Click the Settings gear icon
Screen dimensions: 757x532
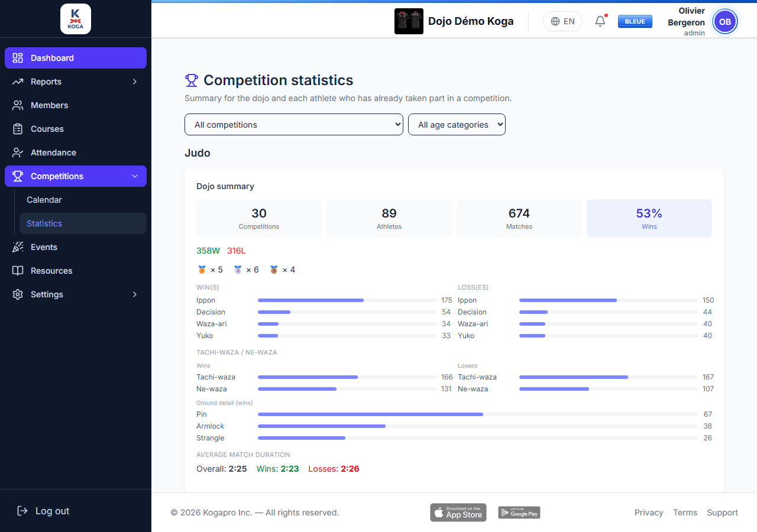pyautogui.click(x=18, y=294)
